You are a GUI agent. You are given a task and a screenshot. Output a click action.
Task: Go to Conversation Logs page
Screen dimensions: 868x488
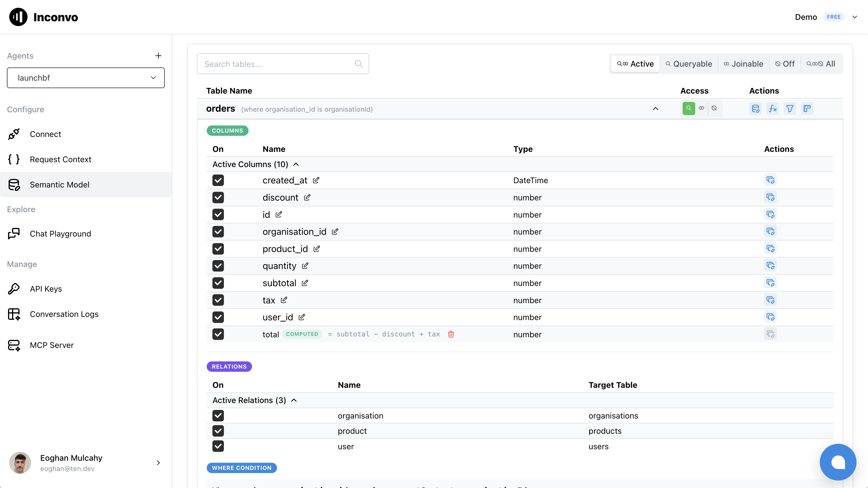(x=64, y=314)
